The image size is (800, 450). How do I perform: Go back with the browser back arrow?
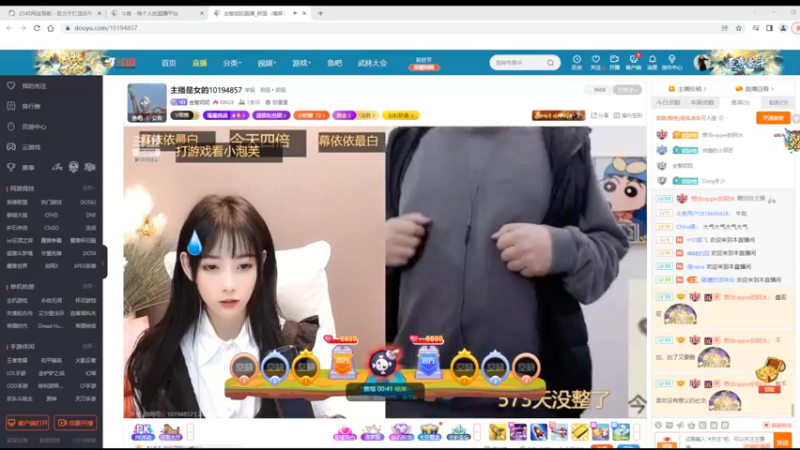pos(10,28)
